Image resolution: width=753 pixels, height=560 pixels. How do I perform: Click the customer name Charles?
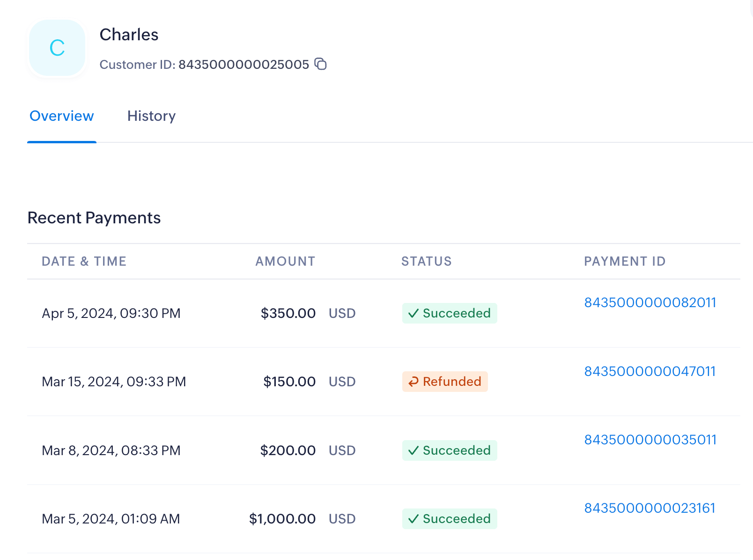(129, 35)
